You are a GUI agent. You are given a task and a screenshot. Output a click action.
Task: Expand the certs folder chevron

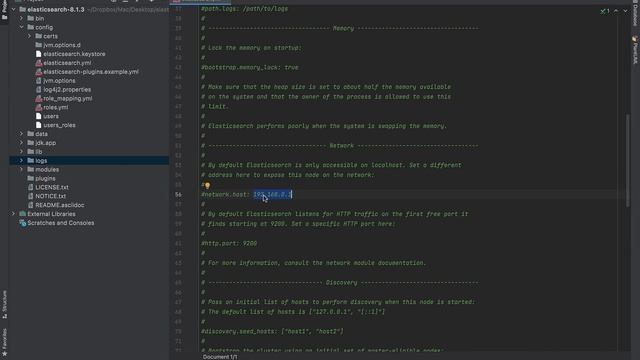coord(29,36)
